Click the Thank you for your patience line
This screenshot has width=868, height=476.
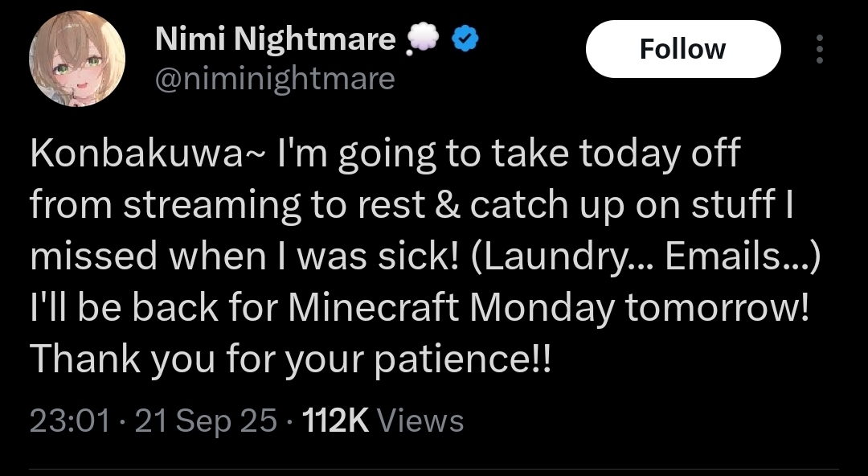pyautogui.click(x=291, y=359)
